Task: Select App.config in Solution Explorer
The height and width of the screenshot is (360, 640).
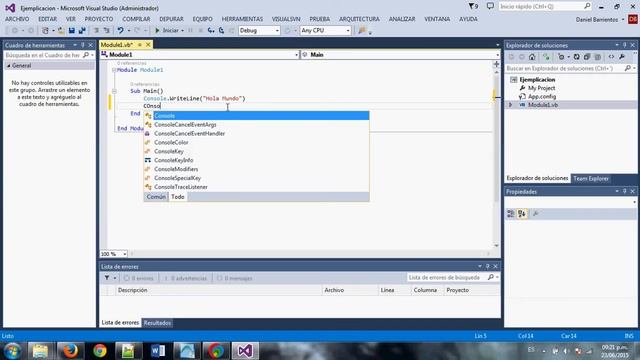Action: point(542,97)
